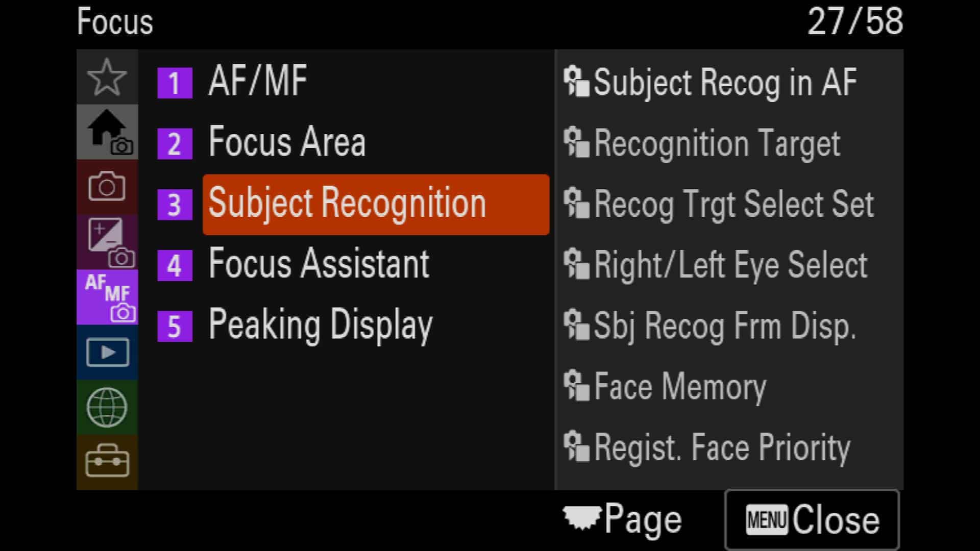Select the AF/MF Focus tab icon
The width and height of the screenshot is (980, 551).
pyautogui.click(x=107, y=297)
